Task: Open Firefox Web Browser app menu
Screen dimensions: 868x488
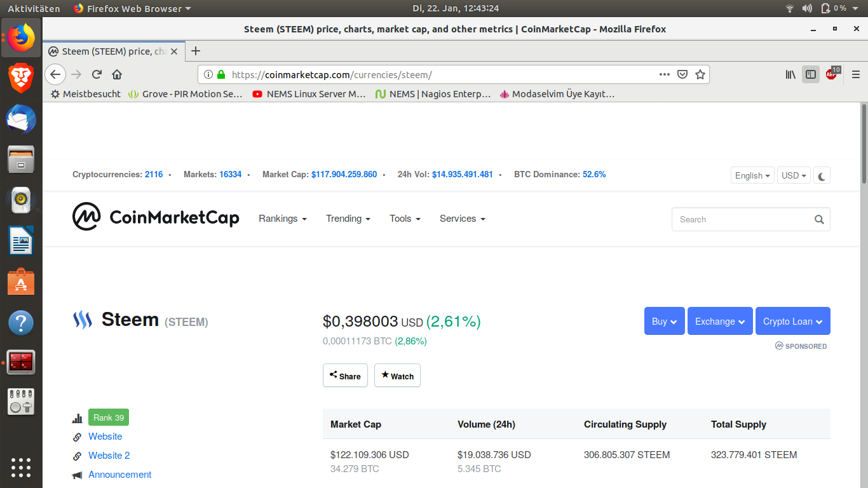Action: tap(132, 8)
